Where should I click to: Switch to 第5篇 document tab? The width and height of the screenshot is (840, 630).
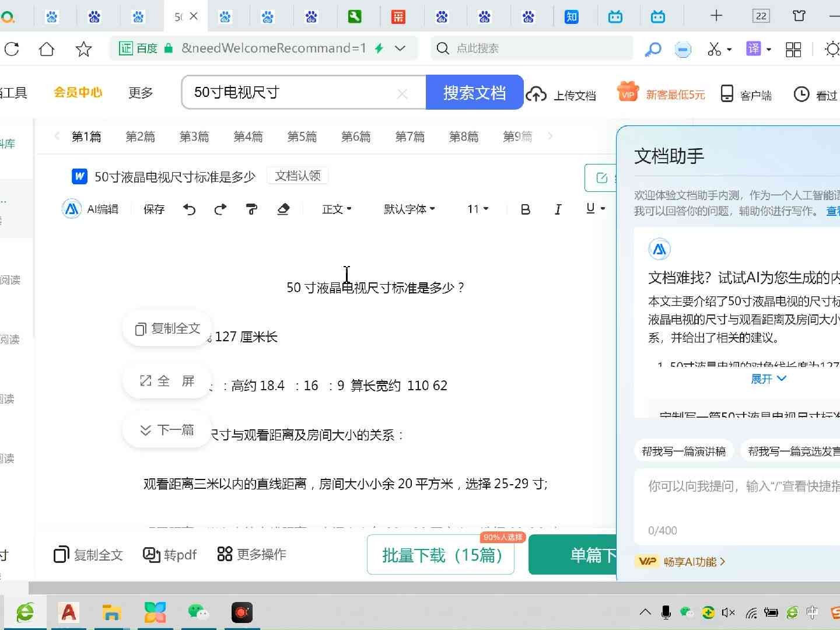(302, 136)
